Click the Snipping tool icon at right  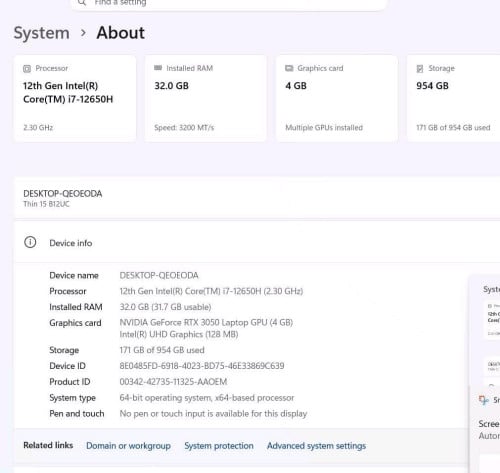[484, 400]
